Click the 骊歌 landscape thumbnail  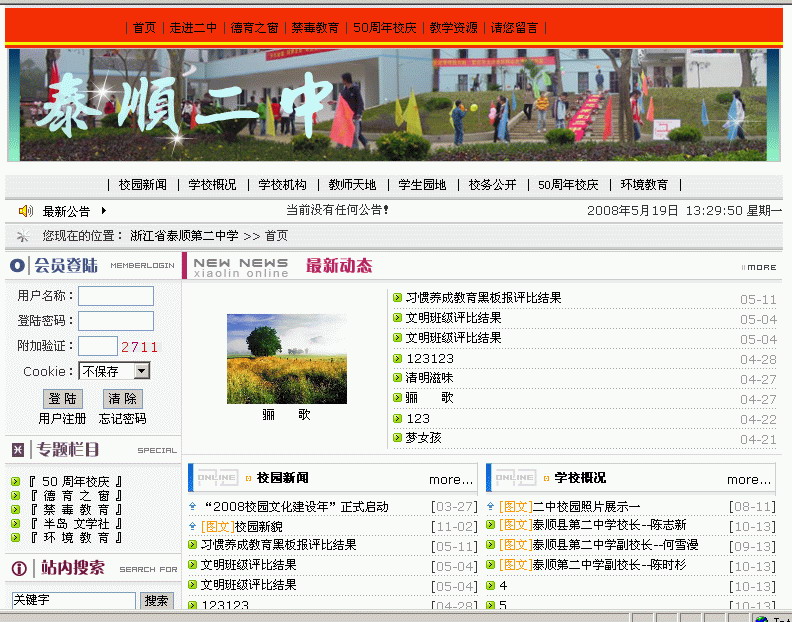click(287, 359)
